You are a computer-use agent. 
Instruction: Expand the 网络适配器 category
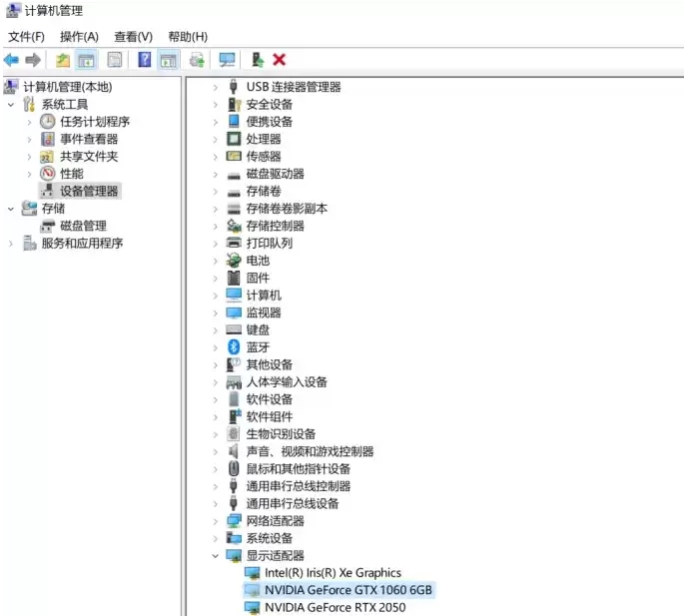[x=215, y=521]
